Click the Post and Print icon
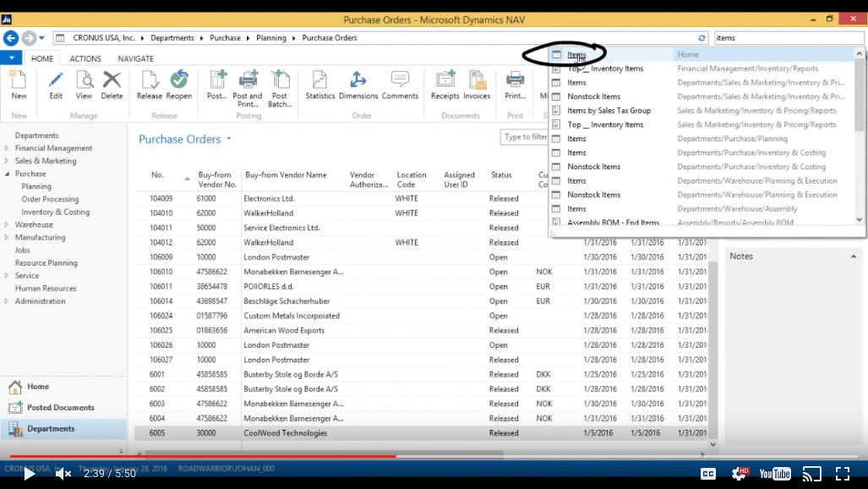The width and height of the screenshot is (868, 489). (x=248, y=80)
